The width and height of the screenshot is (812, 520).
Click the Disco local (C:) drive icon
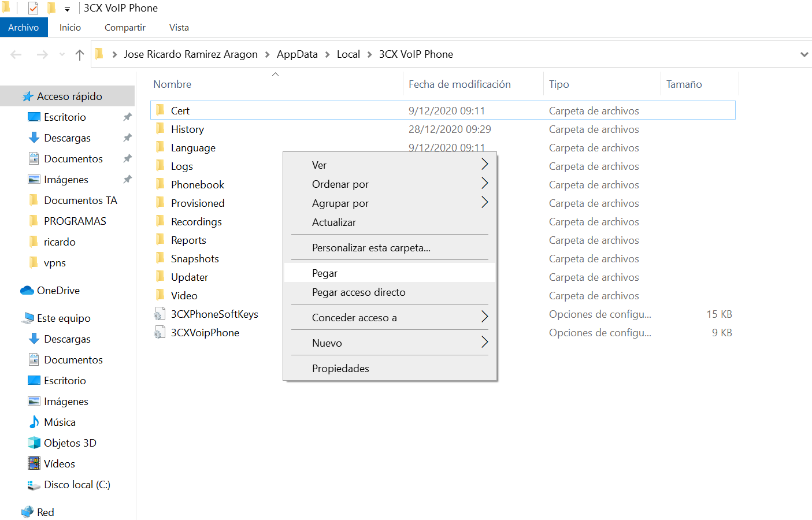coord(34,485)
